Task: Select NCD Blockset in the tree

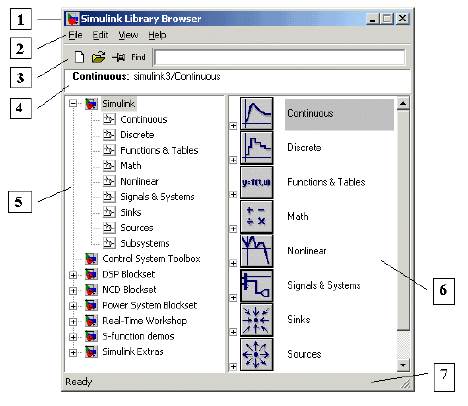Action: pos(129,290)
